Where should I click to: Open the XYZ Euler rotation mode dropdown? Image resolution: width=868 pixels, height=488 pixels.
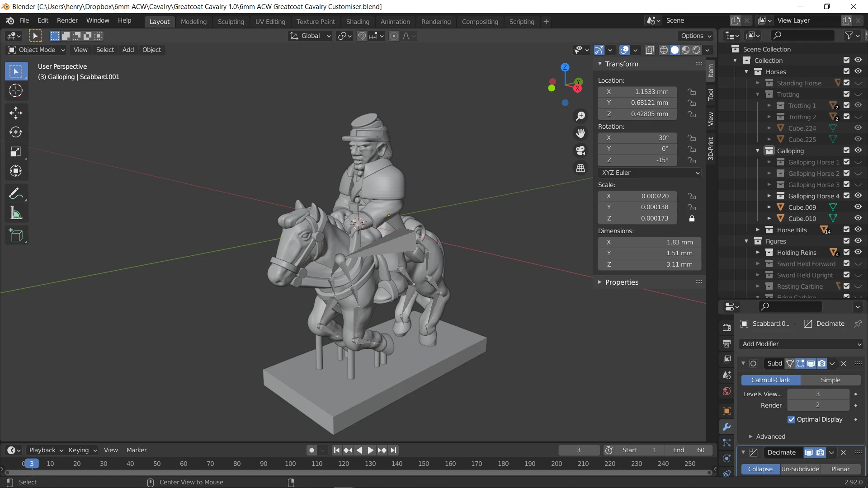650,173
